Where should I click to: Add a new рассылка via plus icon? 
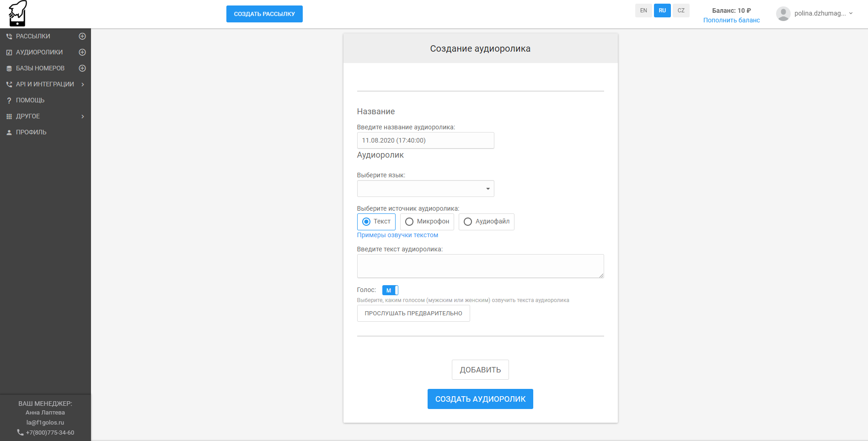click(x=82, y=36)
